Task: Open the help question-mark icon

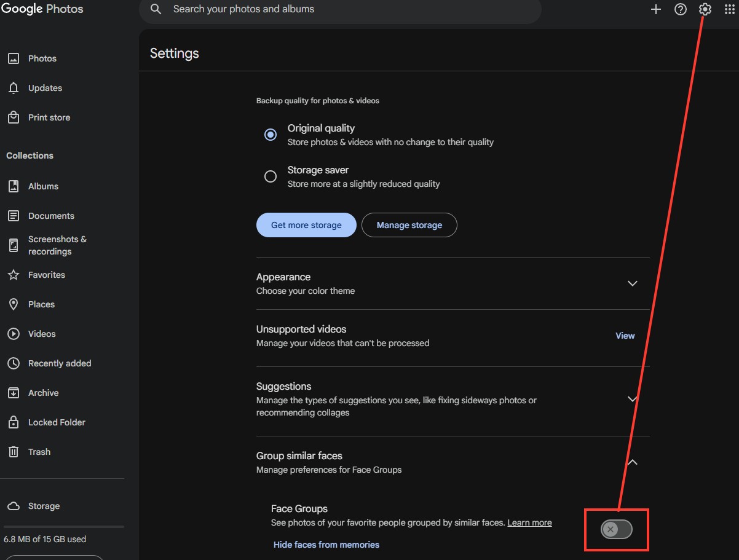Action: 681,9
